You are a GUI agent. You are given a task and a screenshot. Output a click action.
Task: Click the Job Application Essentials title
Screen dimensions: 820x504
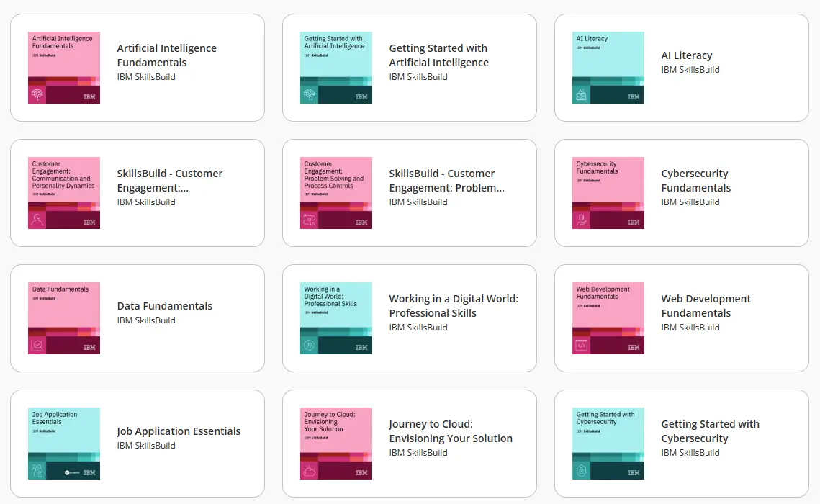tap(179, 431)
